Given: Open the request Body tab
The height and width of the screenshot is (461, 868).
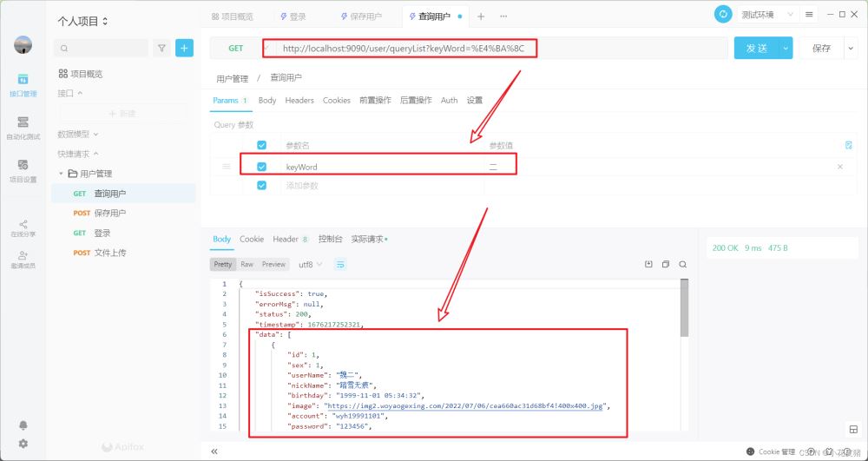Looking at the screenshot, I should [x=267, y=100].
